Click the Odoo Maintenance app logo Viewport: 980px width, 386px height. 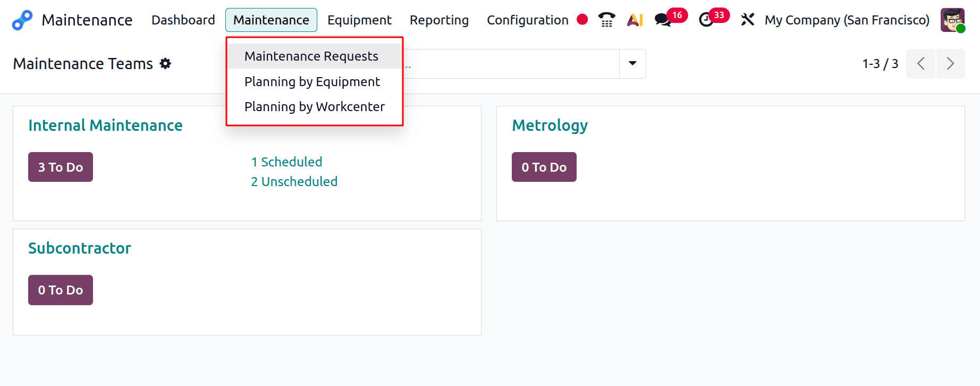(22, 20)
